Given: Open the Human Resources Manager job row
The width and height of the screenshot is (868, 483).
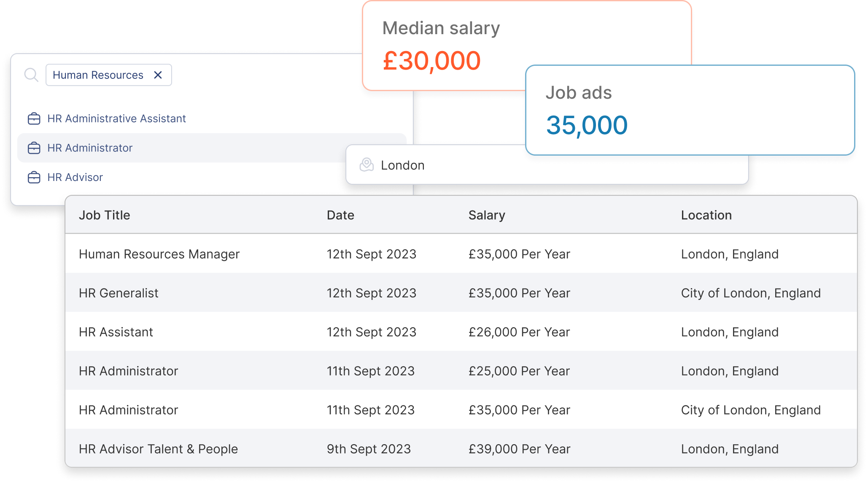Looking at the screenshot, I should tap(159, 254).
